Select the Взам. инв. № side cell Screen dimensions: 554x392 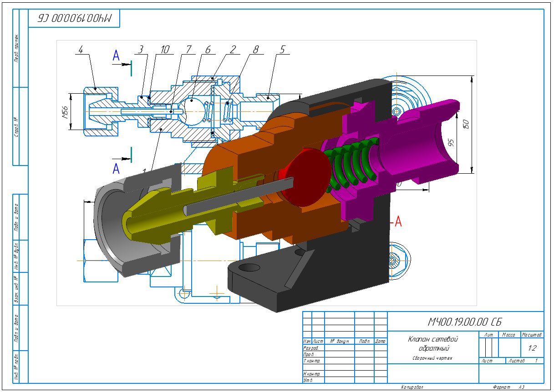[16, 290]
